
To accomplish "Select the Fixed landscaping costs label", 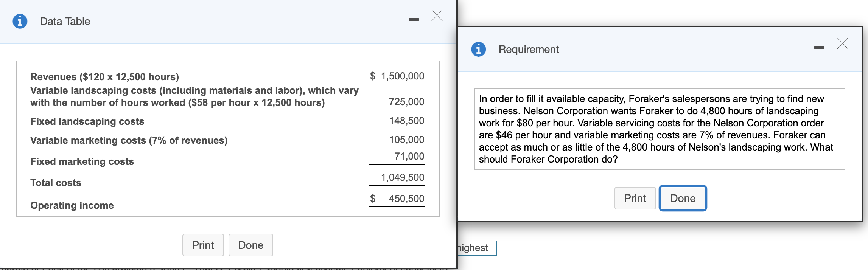I will (87, 121).
